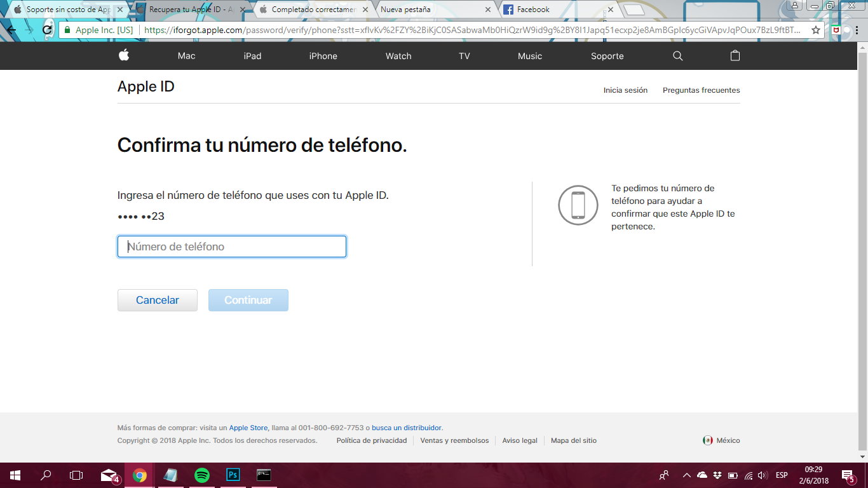The image size is (868, 488).
Task: Close the Facebook tab
Action: tap(611, 10)
